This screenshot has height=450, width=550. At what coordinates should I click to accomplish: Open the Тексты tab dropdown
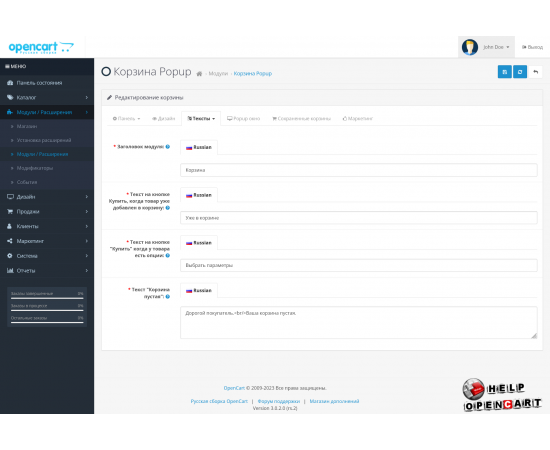click(201, 119)
